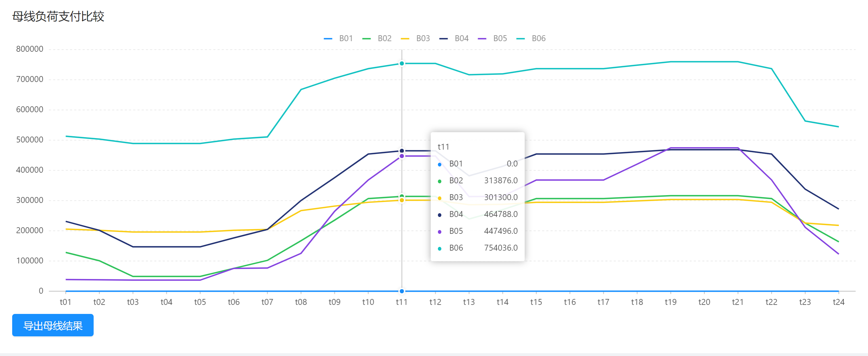The width and height of the screenshot is (868, 356).
Task: Click the t11 header in tooltip
Action: tap(443, 147)
